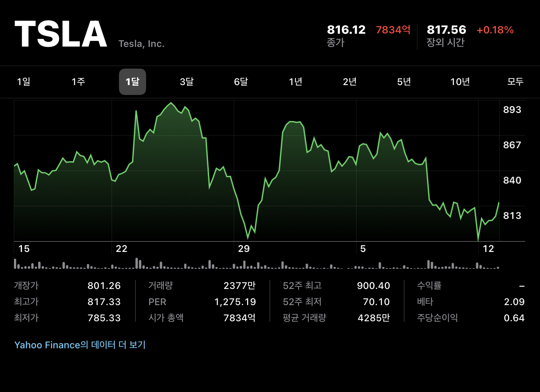Click the beta value 2.09
This screenshot has height=392, width=540.
514,302
